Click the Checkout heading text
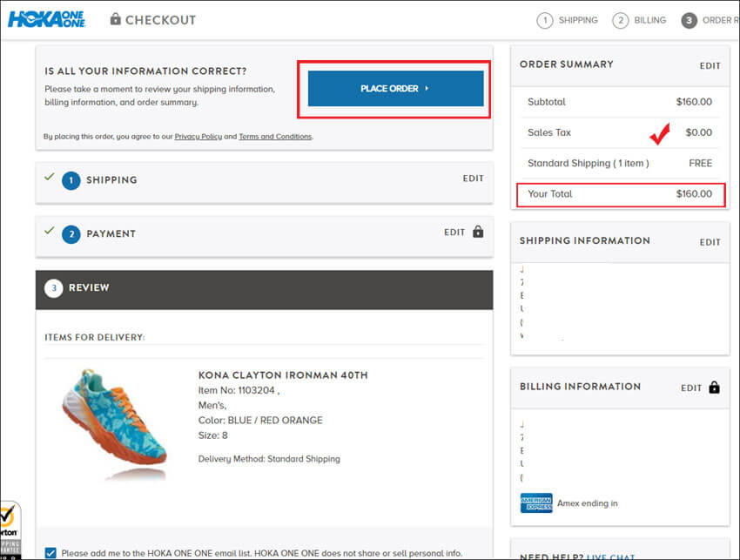Viewport: 740px width, 560px height. pyautogui.click(x=160, y=20)
